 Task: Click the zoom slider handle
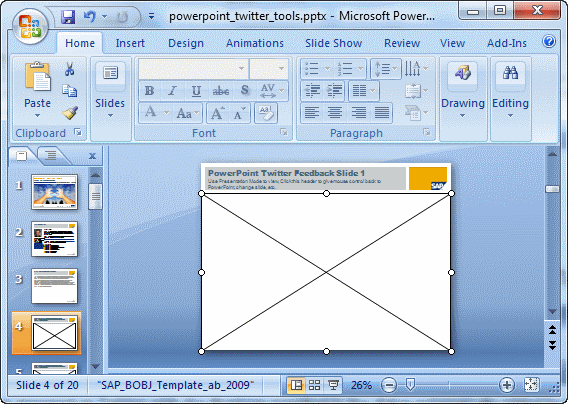point(410,384)
